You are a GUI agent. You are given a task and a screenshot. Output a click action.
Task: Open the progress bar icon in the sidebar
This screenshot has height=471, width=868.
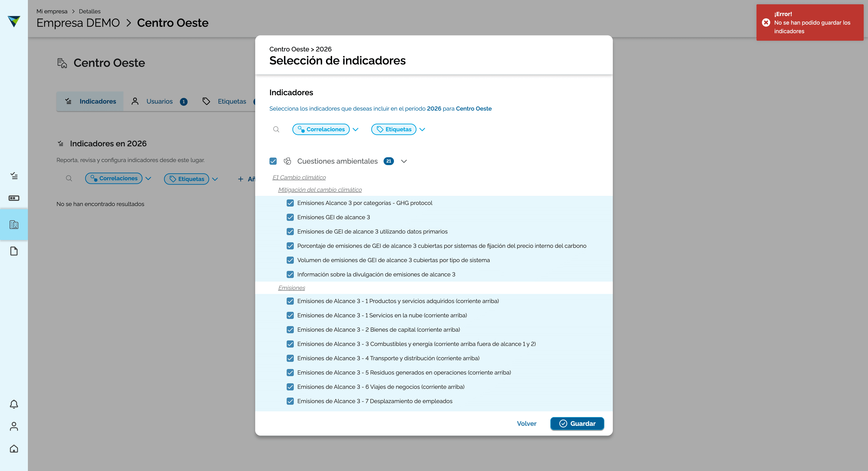pyautogui.click(x=14, y=198)
